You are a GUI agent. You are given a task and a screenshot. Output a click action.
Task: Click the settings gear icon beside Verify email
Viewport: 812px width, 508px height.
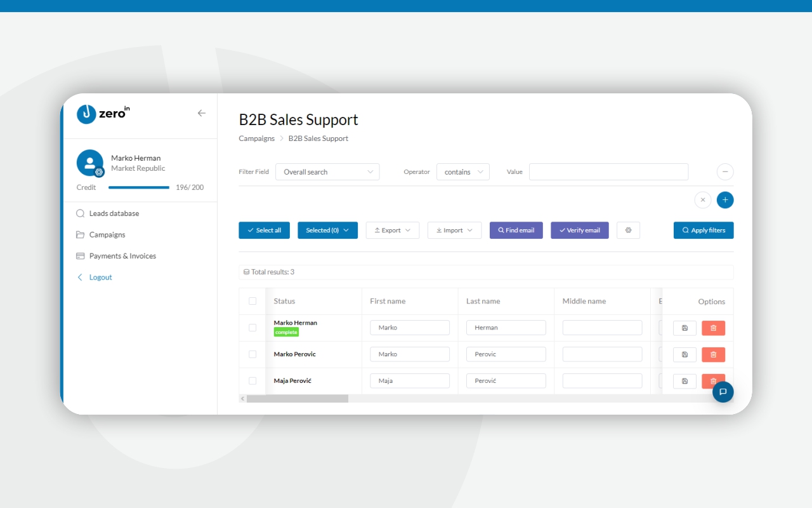(x=628, y=230)
